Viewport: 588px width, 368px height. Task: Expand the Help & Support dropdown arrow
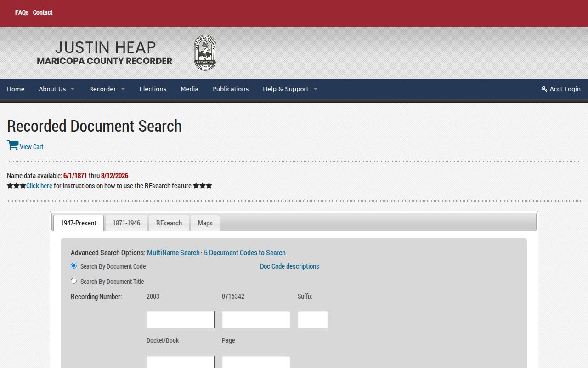tap(316, 89)
